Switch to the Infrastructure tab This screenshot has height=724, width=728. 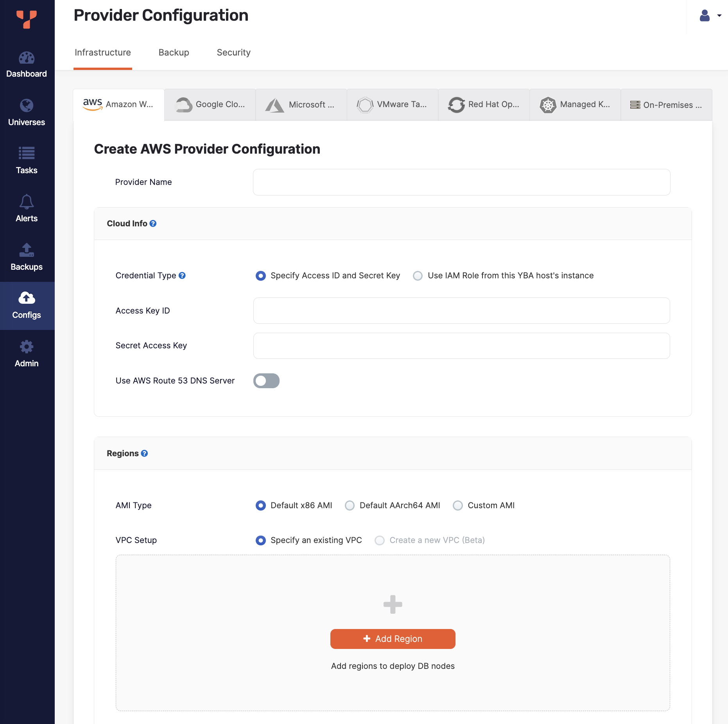coord(103,53)
